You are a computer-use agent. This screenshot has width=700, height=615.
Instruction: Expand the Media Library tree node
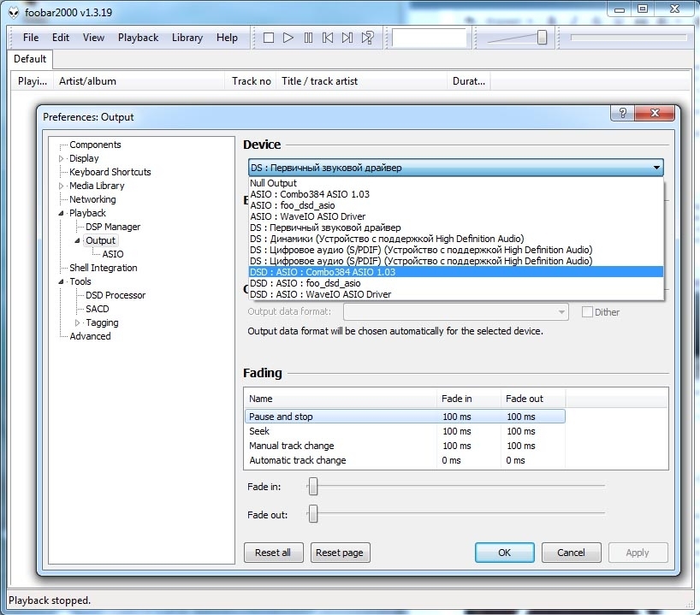click(62, 186)
